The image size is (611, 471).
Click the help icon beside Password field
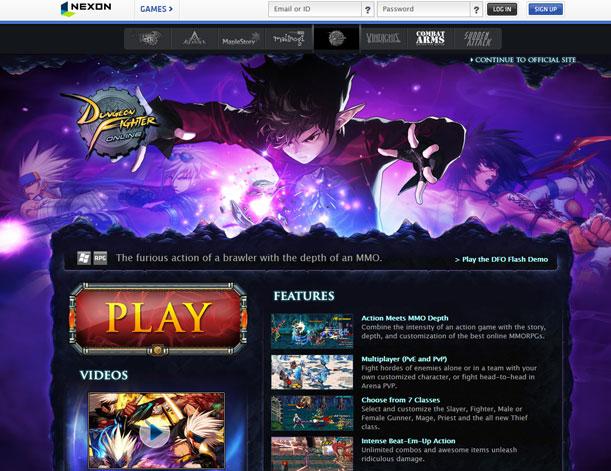coord(476,10)
